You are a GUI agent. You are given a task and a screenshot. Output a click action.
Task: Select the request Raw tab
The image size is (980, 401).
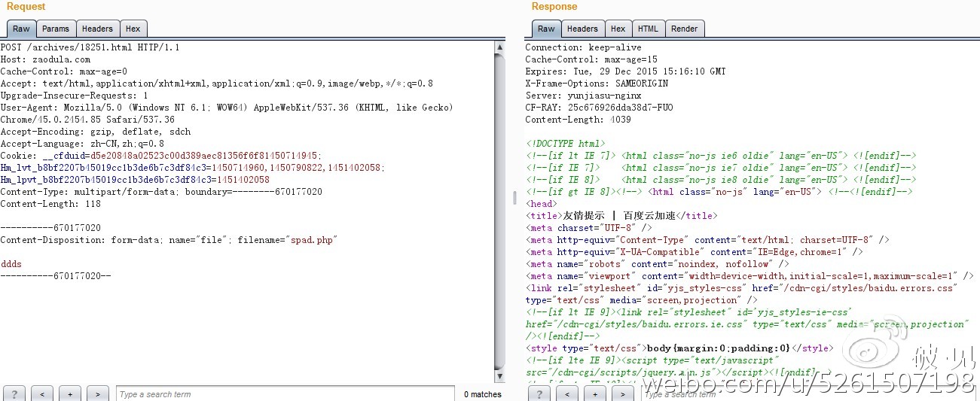tap(21, 29)
